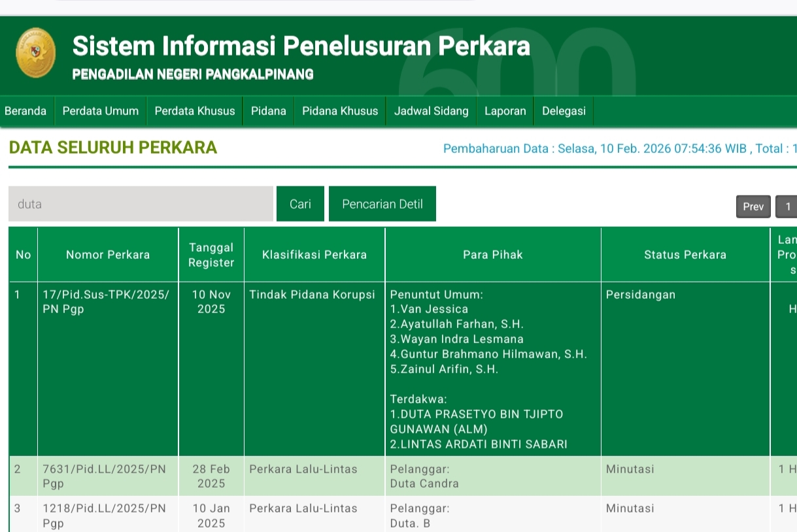Image resolution: width=797 pixels, height=532 pixels.
Task: Open the Laporan menu
Action: pos(505,111)
